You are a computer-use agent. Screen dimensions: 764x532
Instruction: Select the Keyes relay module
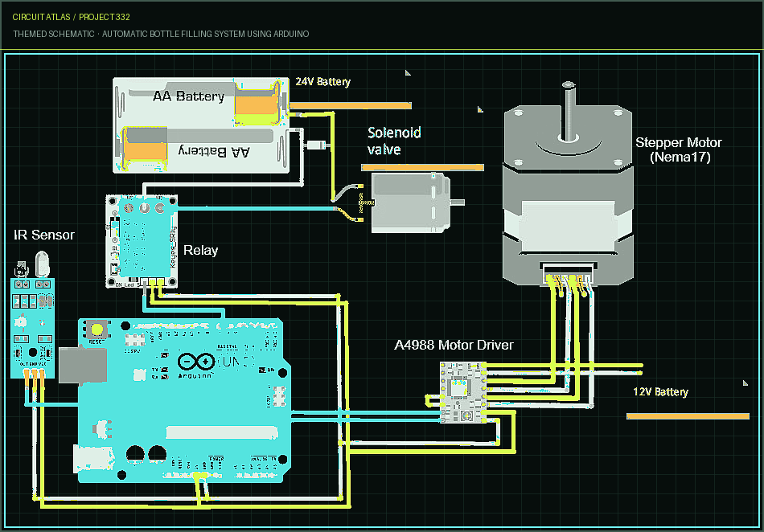(142, 242)
